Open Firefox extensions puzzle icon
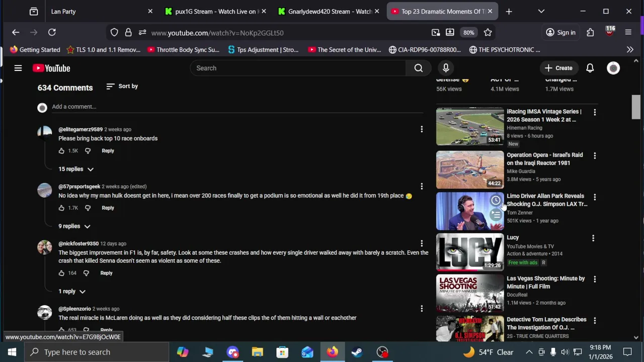Screen dimensions: 644x362 point(590,33)
